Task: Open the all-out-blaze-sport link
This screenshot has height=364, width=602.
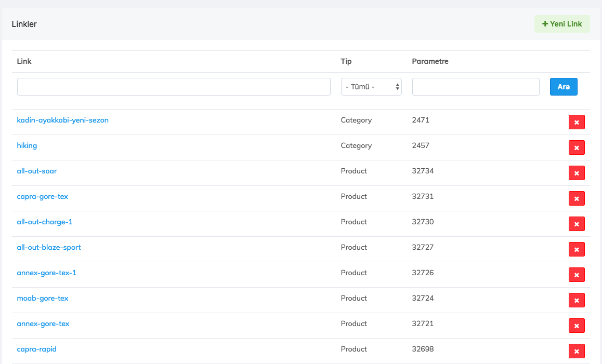Action: [x=49, y=247]
